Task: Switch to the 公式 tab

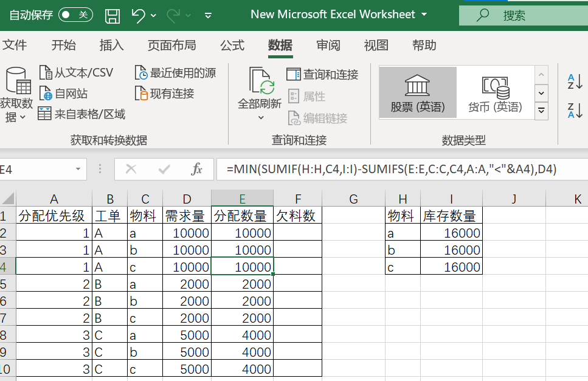Action: [232, 46]
